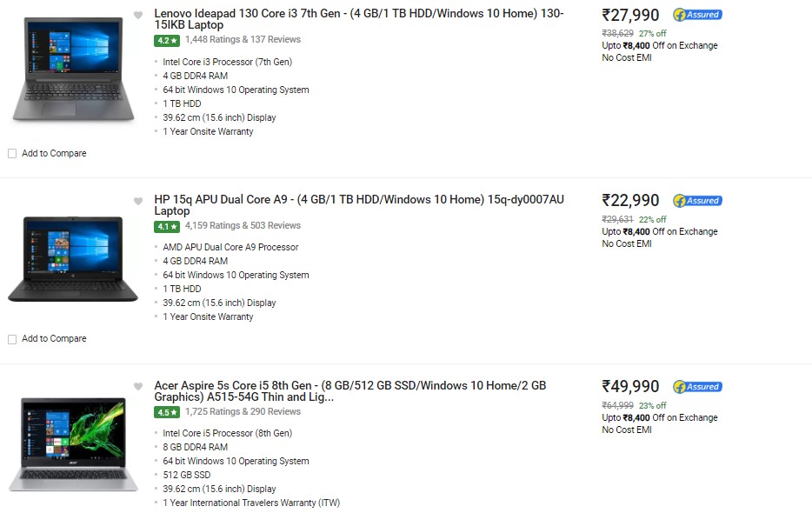Add Lenovo Ideapad 130 to wishlist heart

[x=137, y=15]
